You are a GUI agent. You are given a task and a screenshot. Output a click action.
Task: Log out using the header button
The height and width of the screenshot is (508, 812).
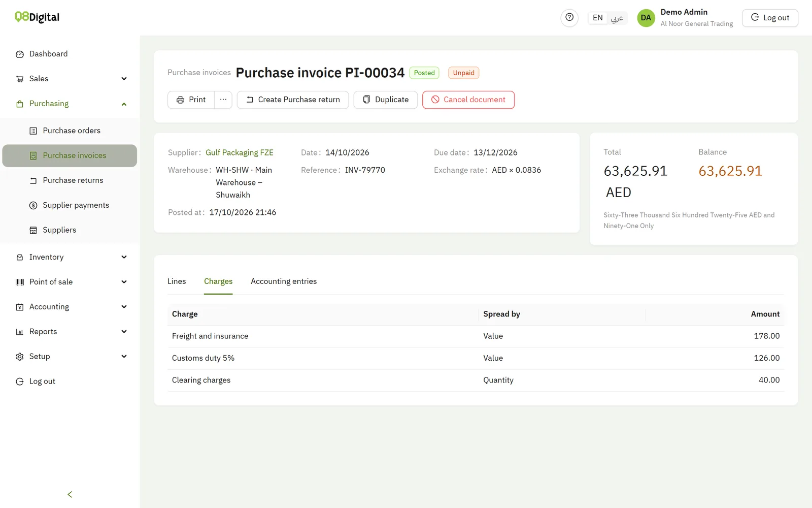coord(770,18)
